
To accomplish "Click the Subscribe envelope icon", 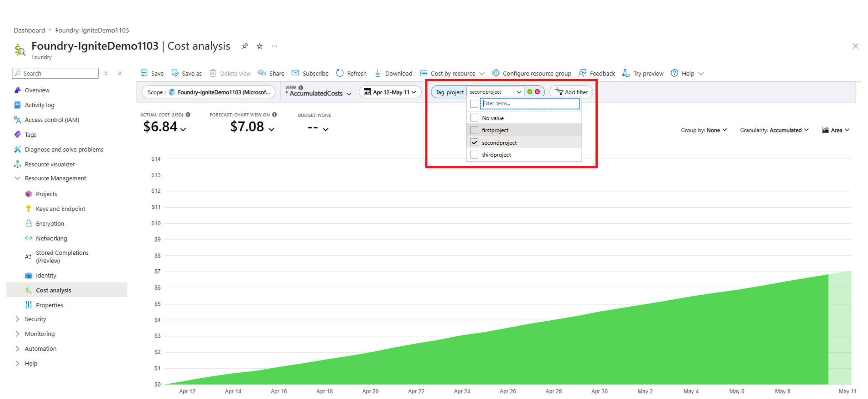I will tap(295, 73).
